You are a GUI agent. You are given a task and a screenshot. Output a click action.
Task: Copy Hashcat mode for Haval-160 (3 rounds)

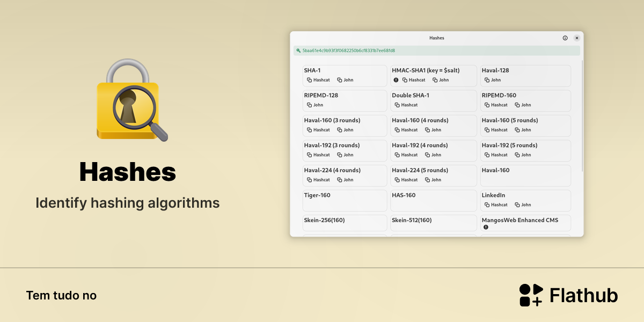[x=318, y=130]
